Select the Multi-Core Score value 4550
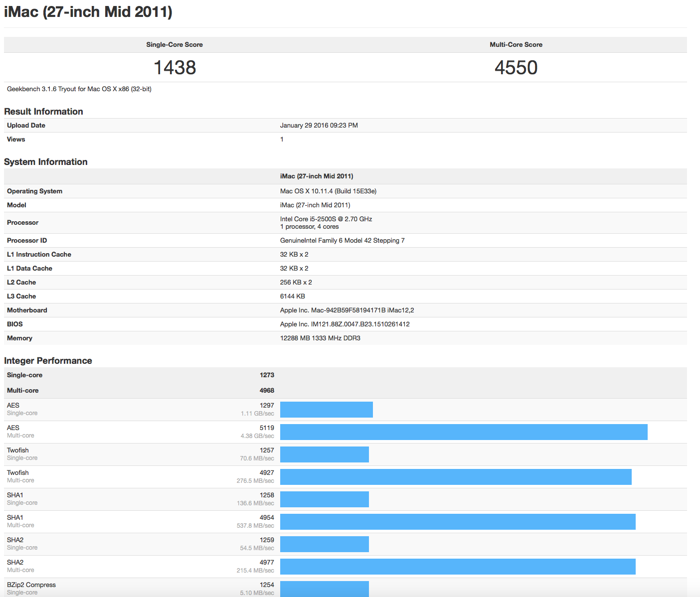This screenshot has height=597, width=700. [516, 67]
